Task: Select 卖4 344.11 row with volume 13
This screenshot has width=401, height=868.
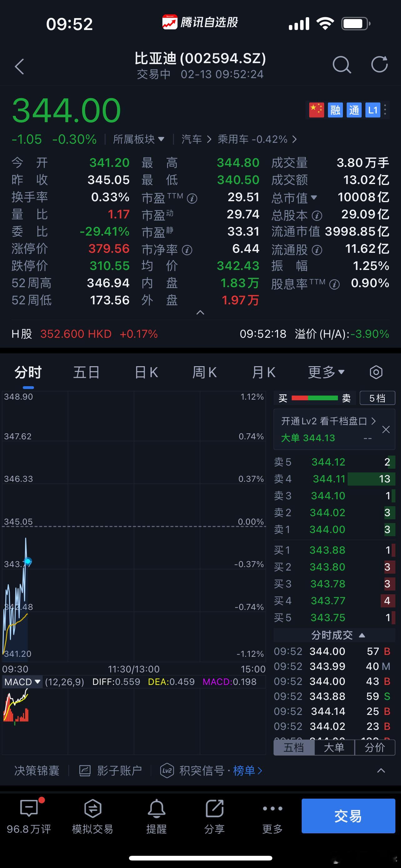Action: 334,479
